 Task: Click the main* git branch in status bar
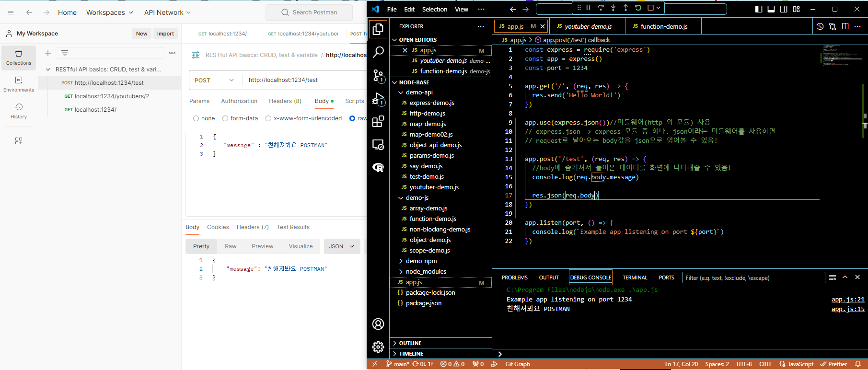(x=397, y=364)
